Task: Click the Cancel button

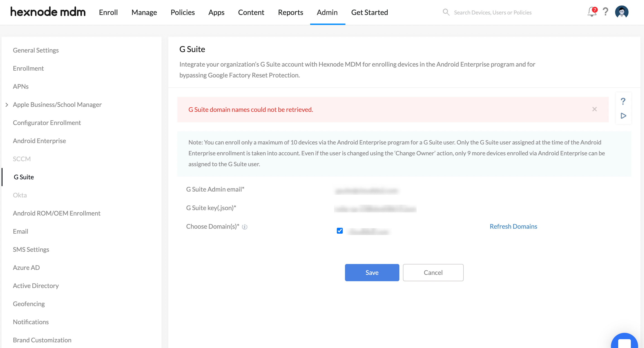Action: tap(433, 273)
